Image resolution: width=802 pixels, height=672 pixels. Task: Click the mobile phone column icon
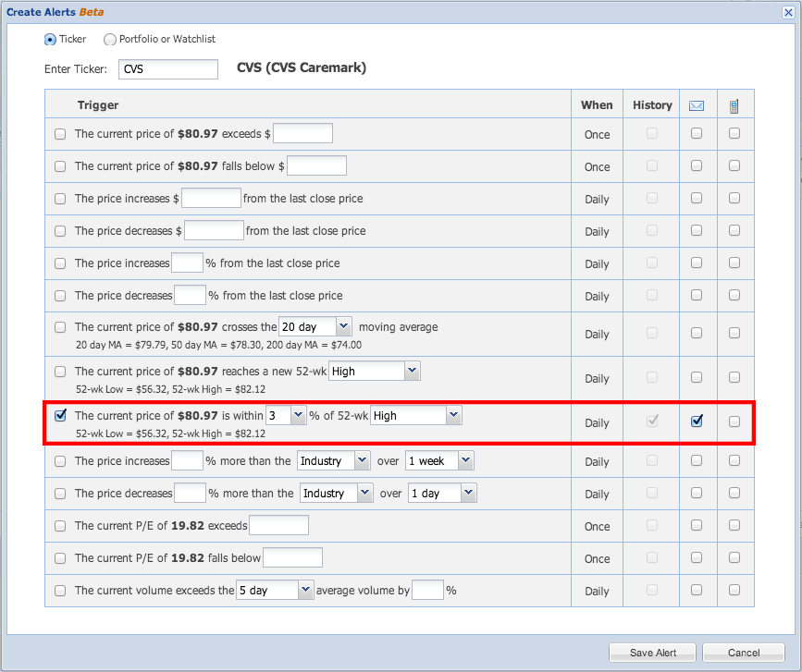pos(734,106)
